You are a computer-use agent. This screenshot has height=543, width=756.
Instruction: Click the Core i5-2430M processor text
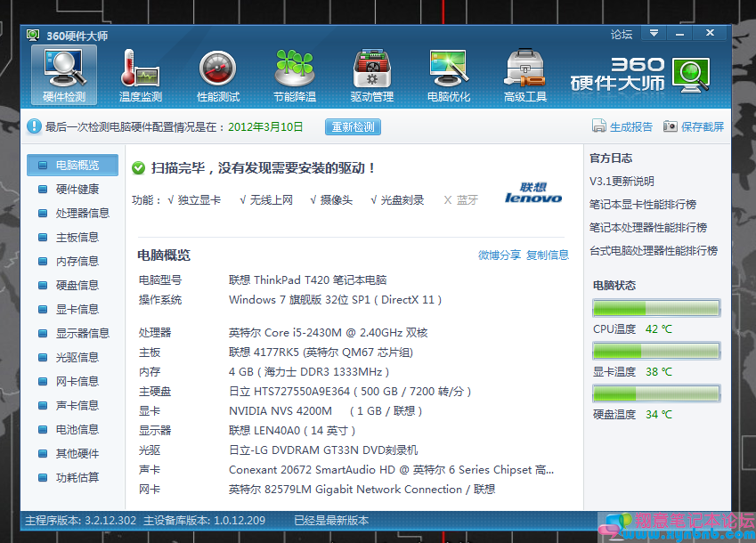(328, 332)
